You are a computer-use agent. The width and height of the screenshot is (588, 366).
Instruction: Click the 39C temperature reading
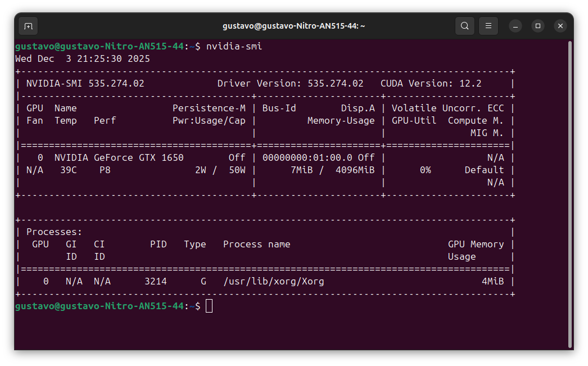tap(68, 170)
